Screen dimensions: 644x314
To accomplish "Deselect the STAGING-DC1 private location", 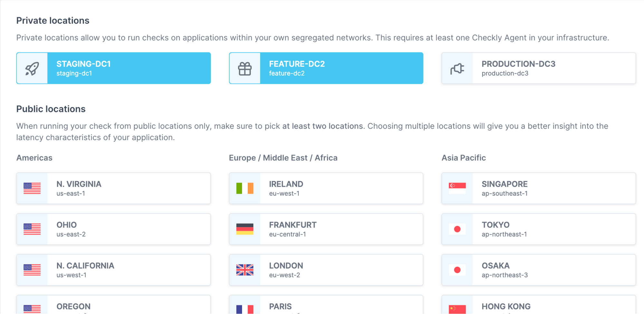I will coord(129,68).
